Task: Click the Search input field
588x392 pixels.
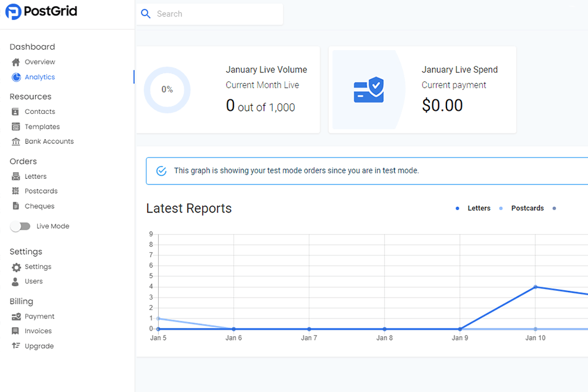Action: click(x=214, y=14)
